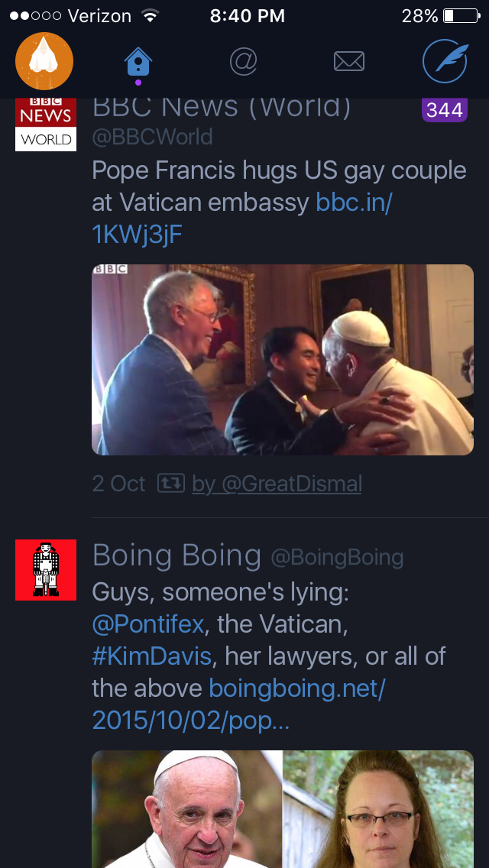Viewport: 489px width, 868px height.
Task: Tap the Boing Boing display name
Action: coord(176,555)
